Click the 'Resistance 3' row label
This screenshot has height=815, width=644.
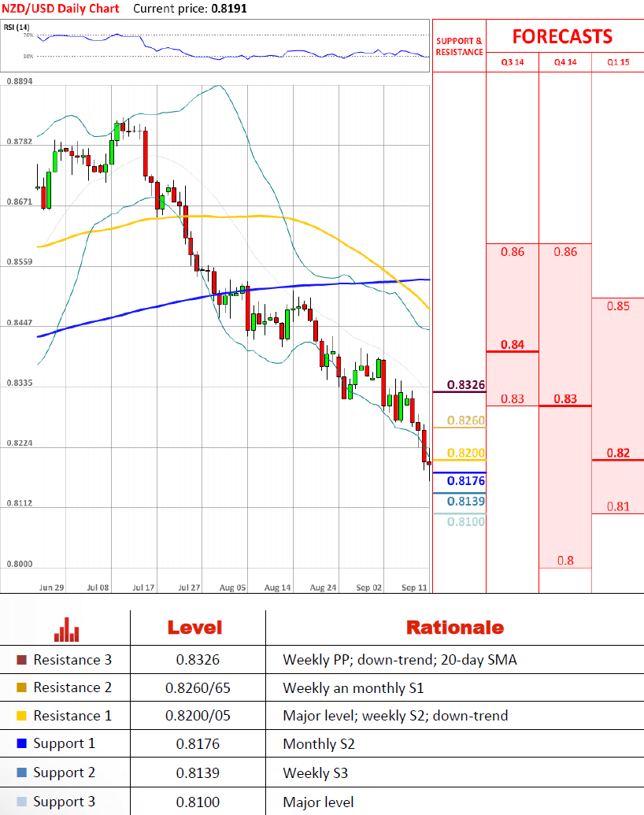(72, 660)
